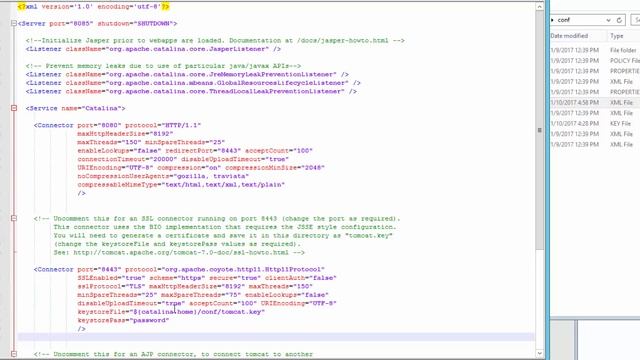Click the acceptCount="100" URIEncoding line

[207, 303]
